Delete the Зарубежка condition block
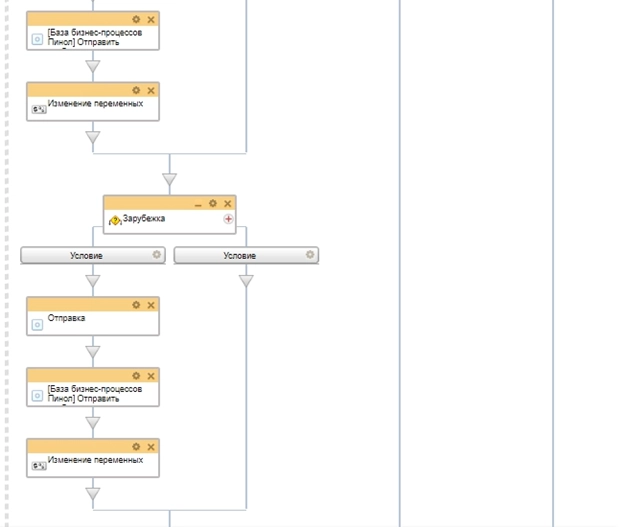This screenshot has width=624, height=527. [227, 203]
